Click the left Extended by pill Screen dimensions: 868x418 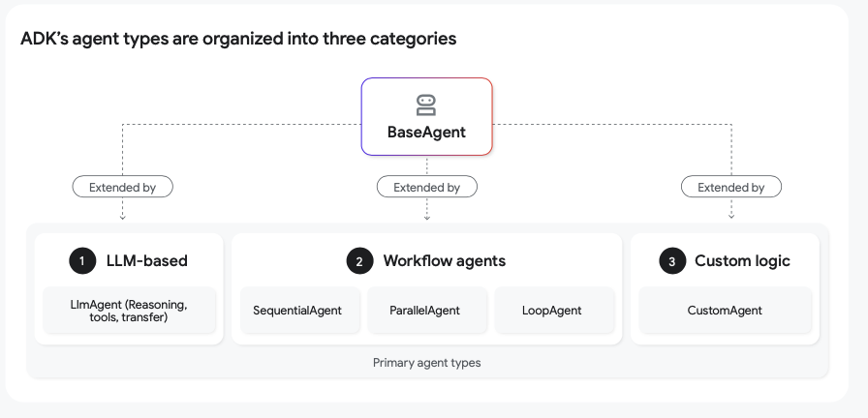(x=122, y=187)
